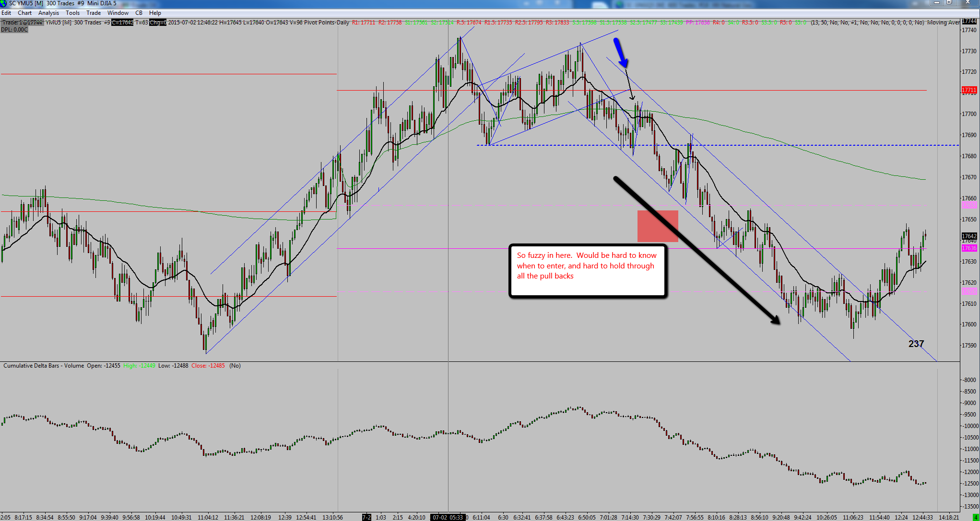Close the chart window
Image resolution: width=980 pixels, height=521 pixels.
[967, 3]
